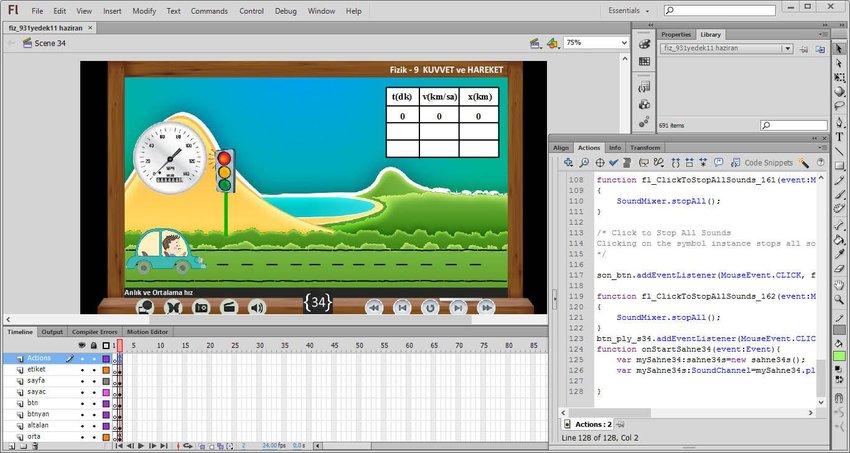Toggle outline square of btnyan layer
The image size is (850, 453).
tap(106, 415)
